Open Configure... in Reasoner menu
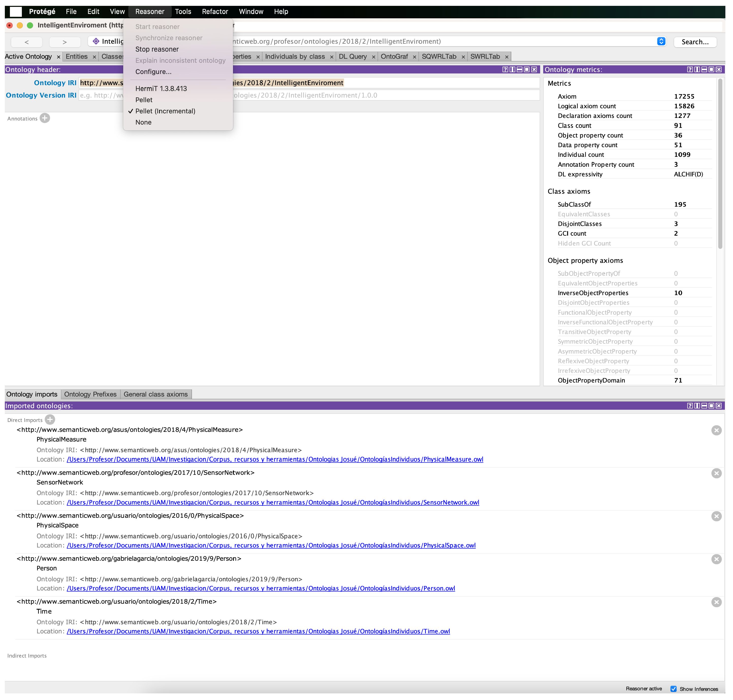 tap(153, 72)
